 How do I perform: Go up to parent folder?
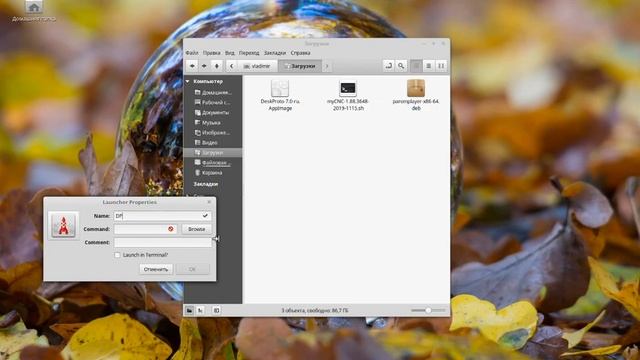click(217, 66)
